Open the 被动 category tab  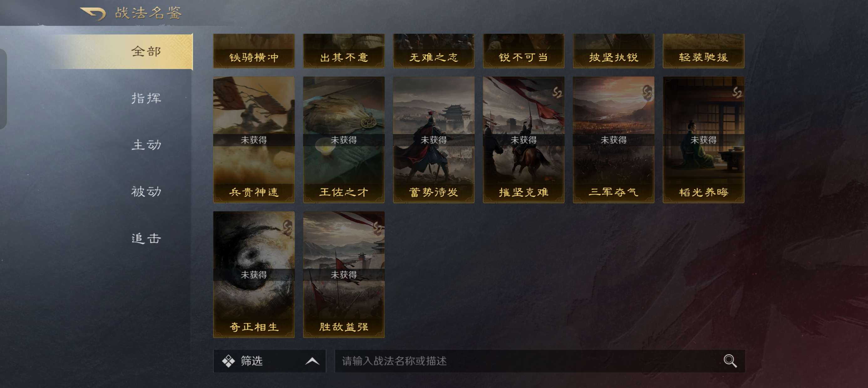(146, 191)
